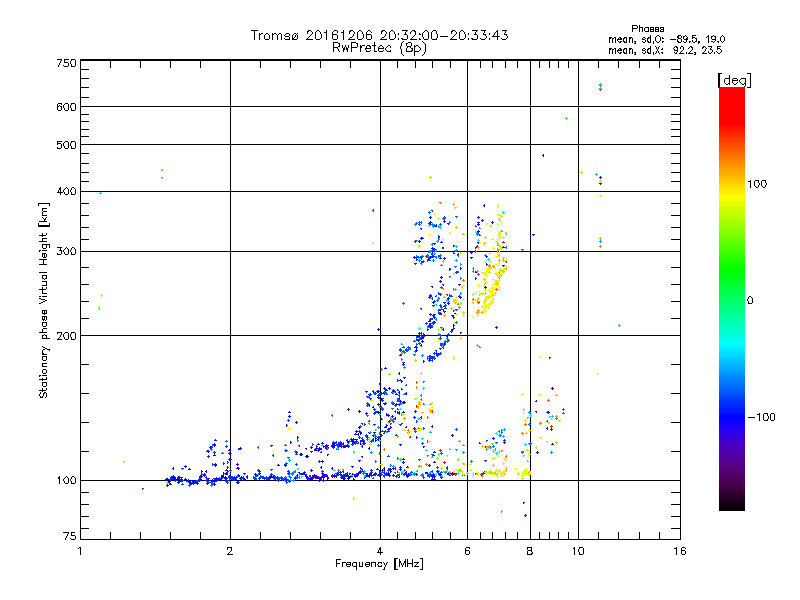Click the x-axis label 'Frequency [MHz]'
This screenshot has width=800, height=600.
(x=379, y=564)
